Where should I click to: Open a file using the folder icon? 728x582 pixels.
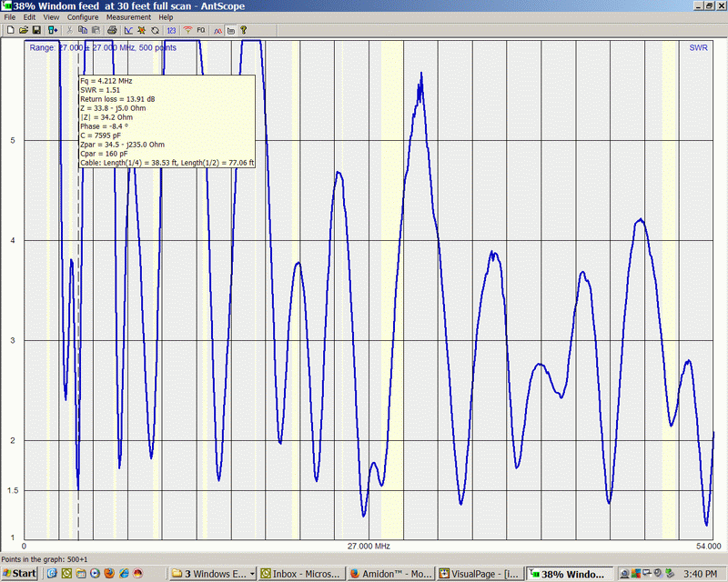(x=24, y=30)
